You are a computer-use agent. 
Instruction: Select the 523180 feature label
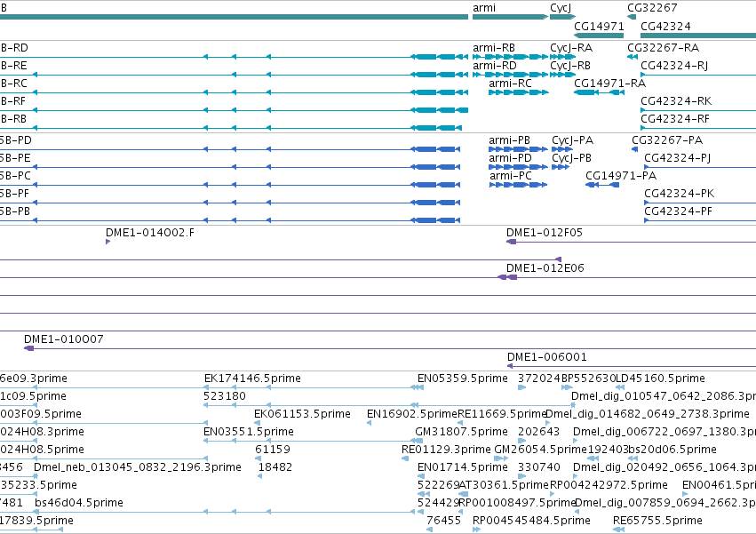click(x=225, y=396)
